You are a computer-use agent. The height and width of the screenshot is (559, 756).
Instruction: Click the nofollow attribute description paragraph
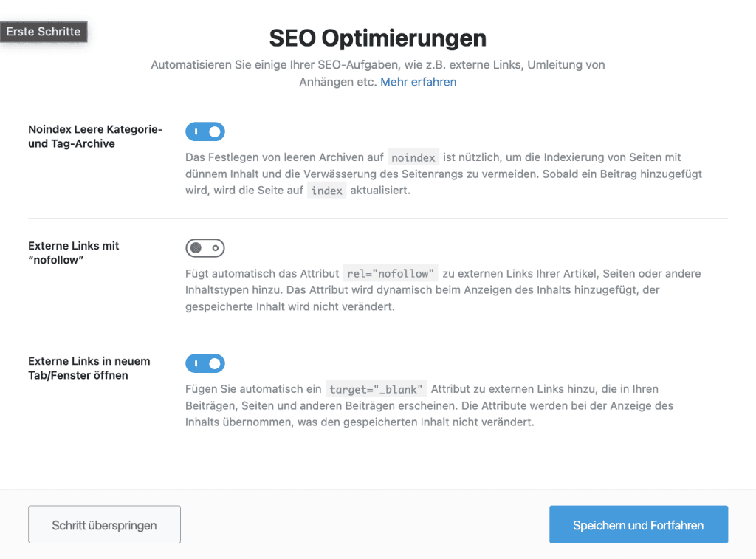tap(443, 290)
